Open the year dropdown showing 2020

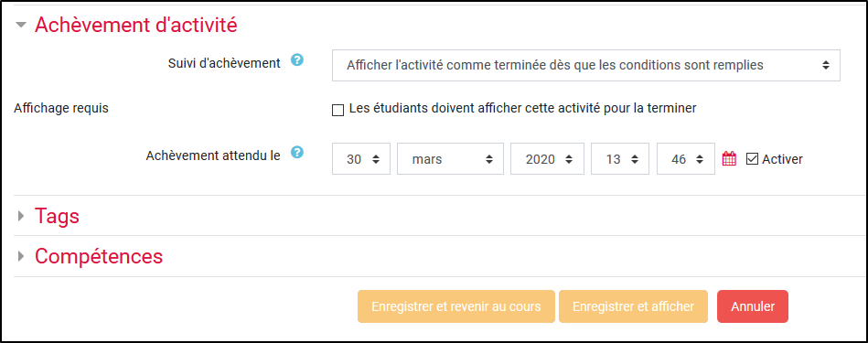pyautogui.click(x=547, y=159)
